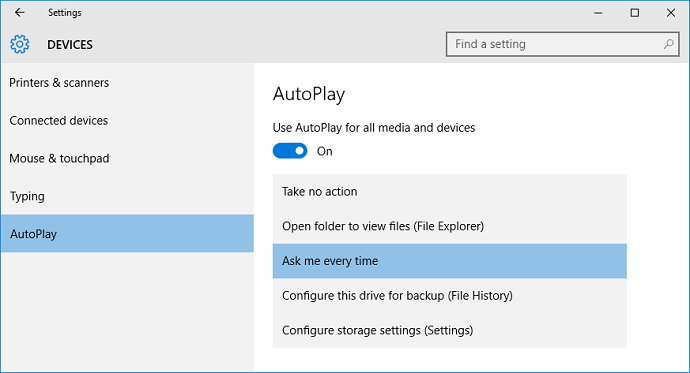
Task: Click the DEVICES header text
Action: tap(70, 45)
